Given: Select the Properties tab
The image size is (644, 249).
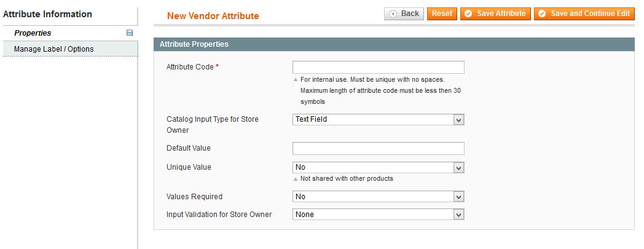Looking at the screenshot, I should click(x=33, y=33).
